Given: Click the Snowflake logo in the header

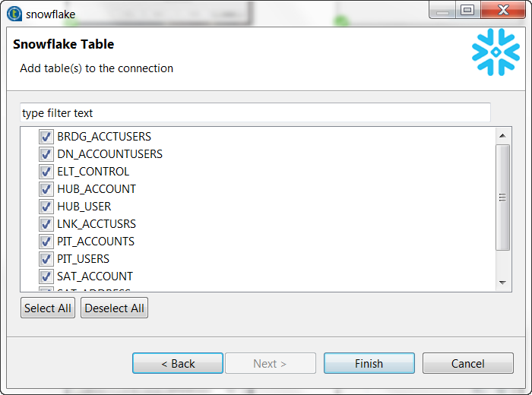Looking at the screenshot, I should (x=495, y=52).
